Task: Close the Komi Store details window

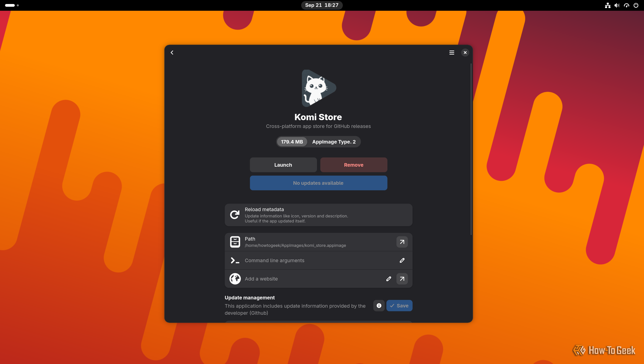Action: coord(465,53)
